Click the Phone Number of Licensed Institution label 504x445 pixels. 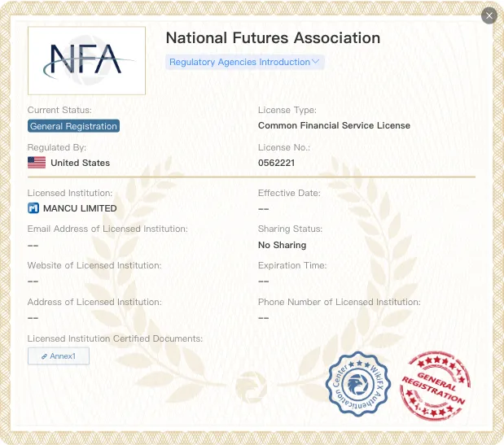339,302
